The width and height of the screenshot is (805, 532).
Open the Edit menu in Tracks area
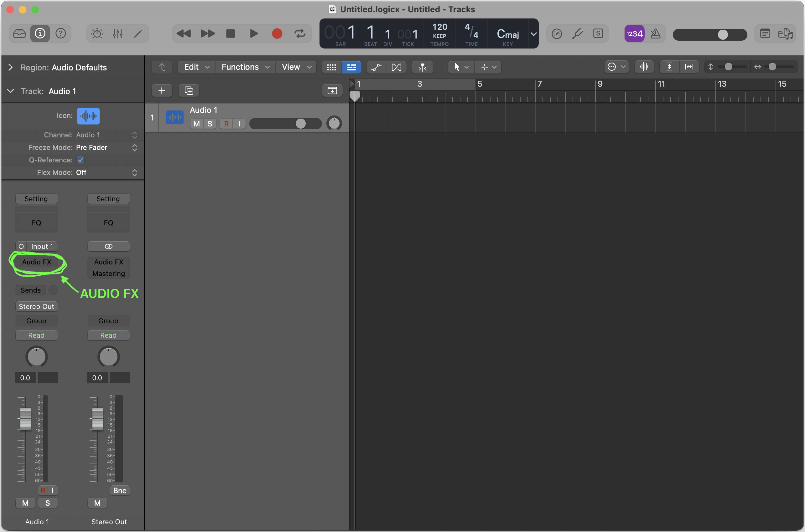coord(197,67)
